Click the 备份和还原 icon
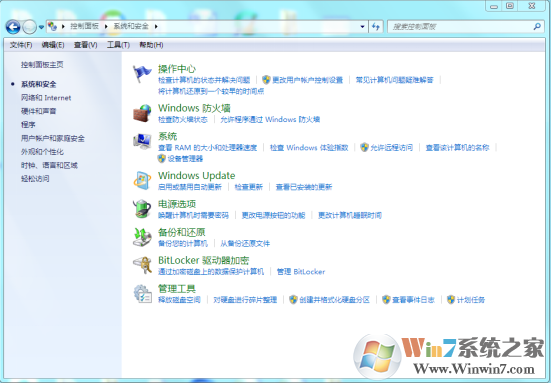 pyautogui.click(x=142, y=237)
